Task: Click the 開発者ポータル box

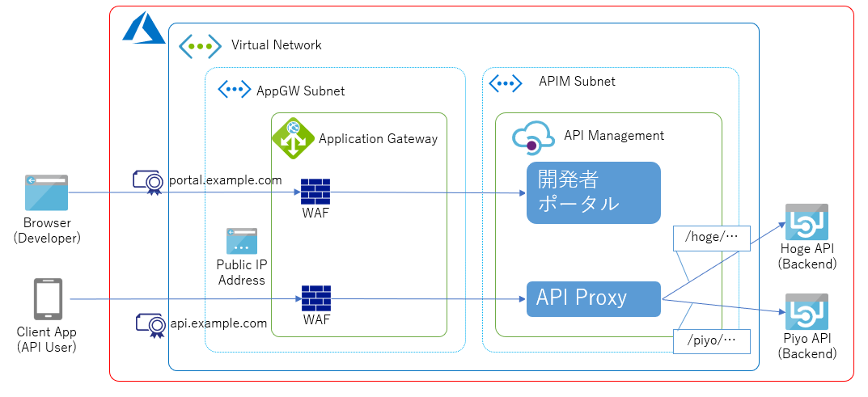Action: [x=594, y=192]
